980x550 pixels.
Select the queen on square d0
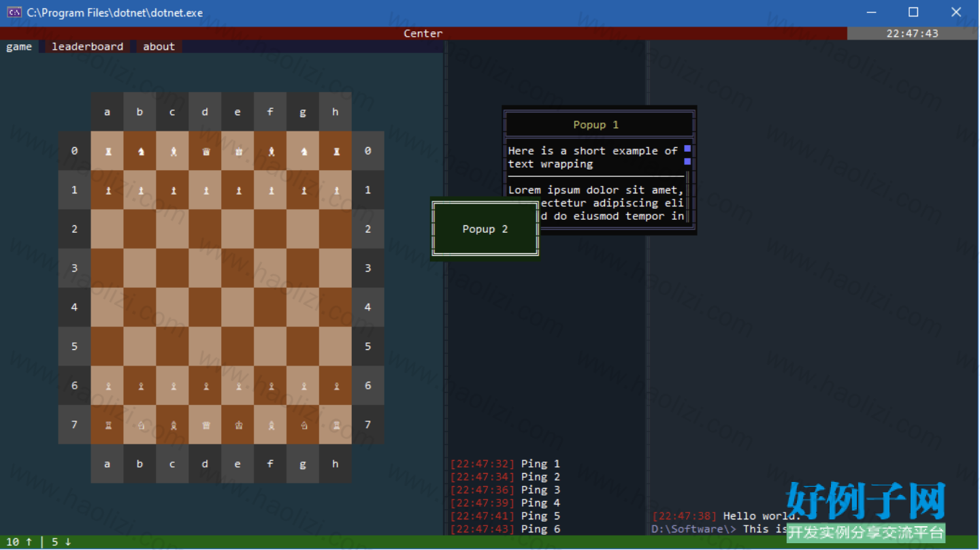206,152
